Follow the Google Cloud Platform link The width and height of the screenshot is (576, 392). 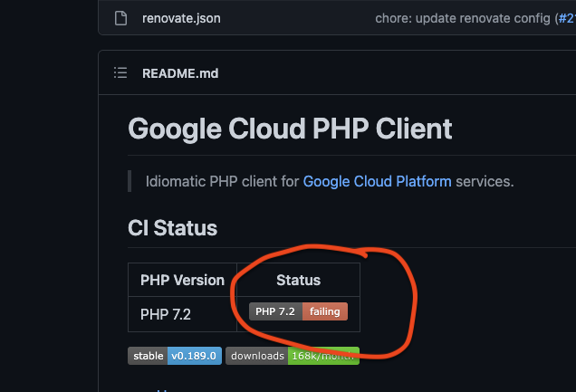[x=378, y=181]
